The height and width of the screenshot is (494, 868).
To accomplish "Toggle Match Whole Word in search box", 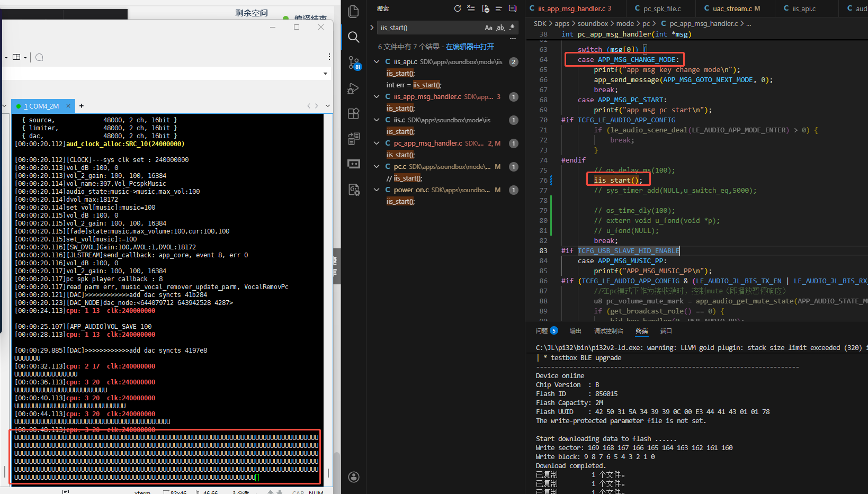I will pyautogui.click(x=500, y=28).
